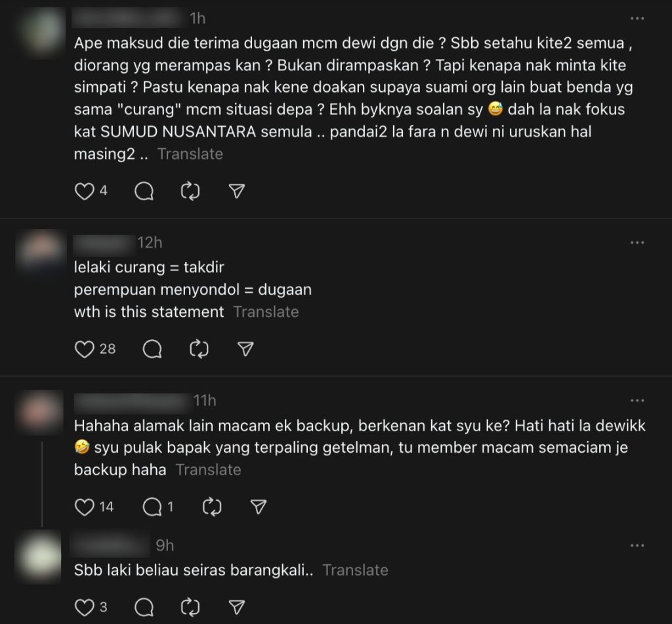Open more options for the 12h comment

tap(637, 243)
